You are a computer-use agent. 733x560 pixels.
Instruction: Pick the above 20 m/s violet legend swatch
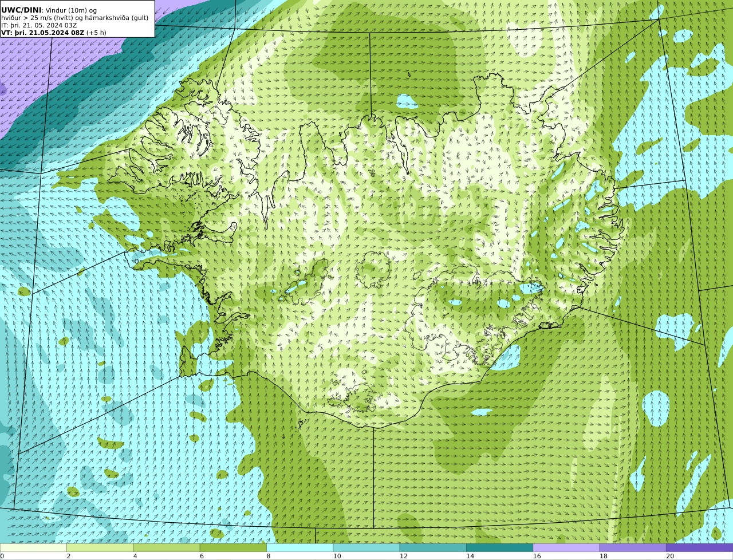tap(699, 548)
